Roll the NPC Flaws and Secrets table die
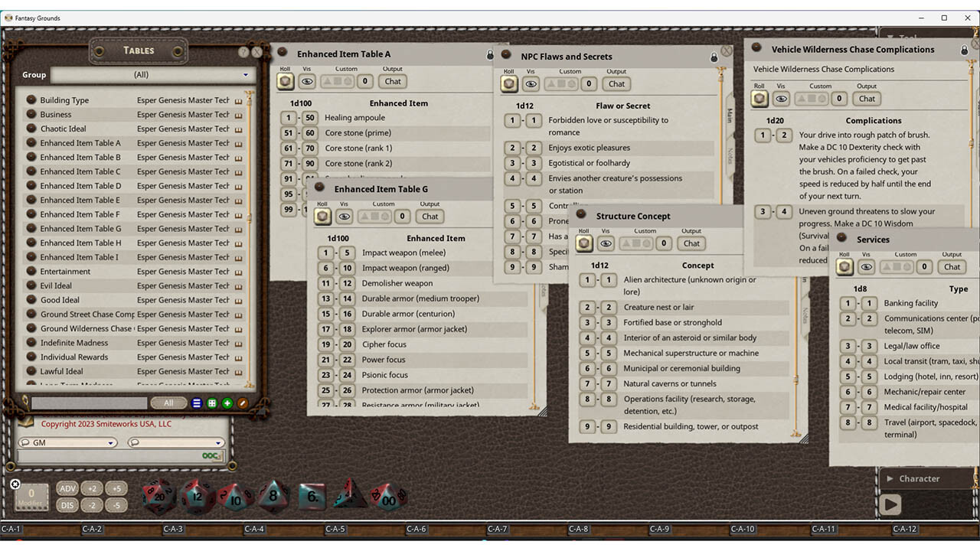980x551 pixels. click(508, 83)
